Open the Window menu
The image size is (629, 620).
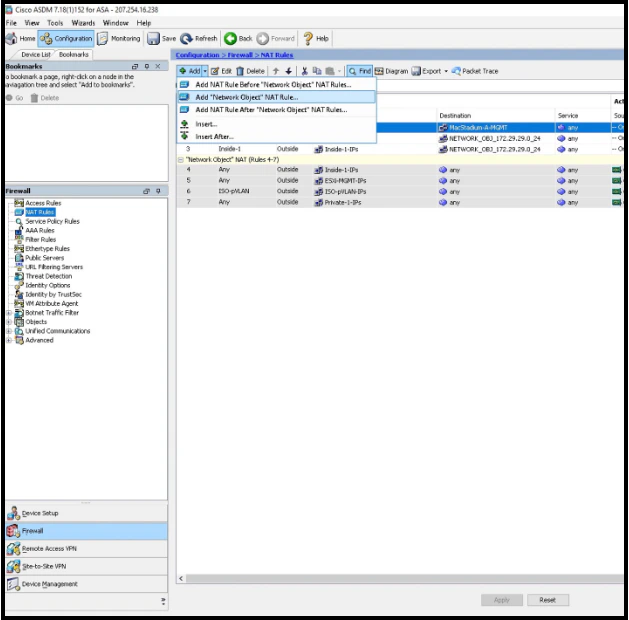click(116, 23)
